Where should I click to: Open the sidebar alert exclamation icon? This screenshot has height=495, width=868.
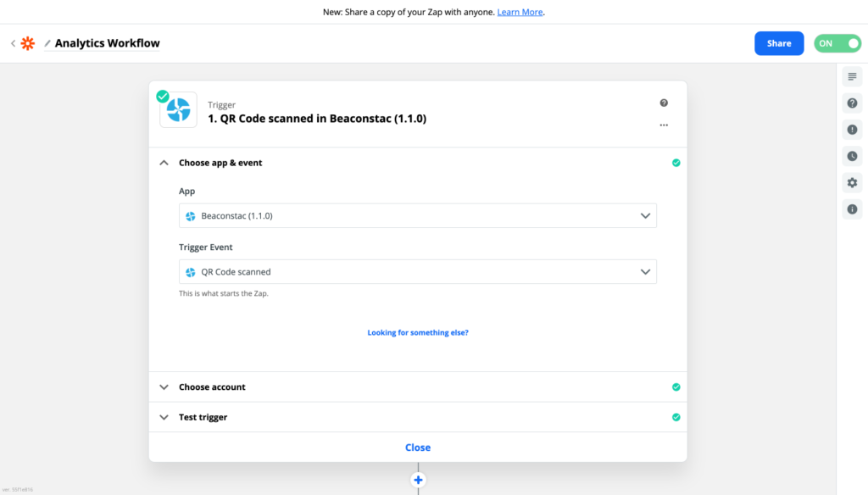pyautogui.click(x=853, y=130)
